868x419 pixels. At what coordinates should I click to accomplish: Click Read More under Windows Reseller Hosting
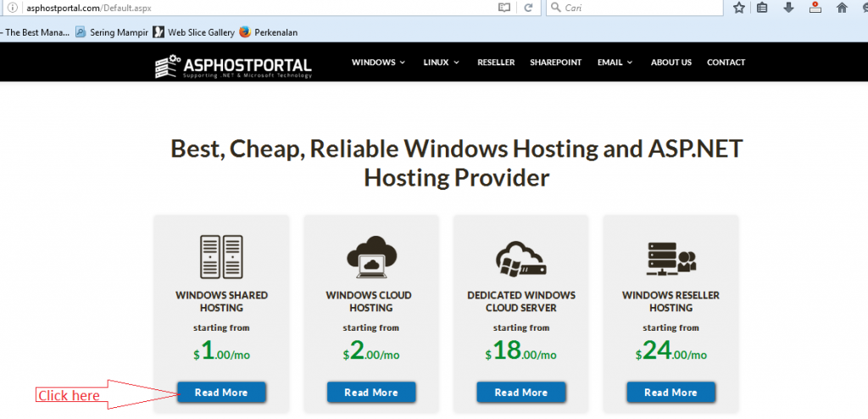(671, 393)
